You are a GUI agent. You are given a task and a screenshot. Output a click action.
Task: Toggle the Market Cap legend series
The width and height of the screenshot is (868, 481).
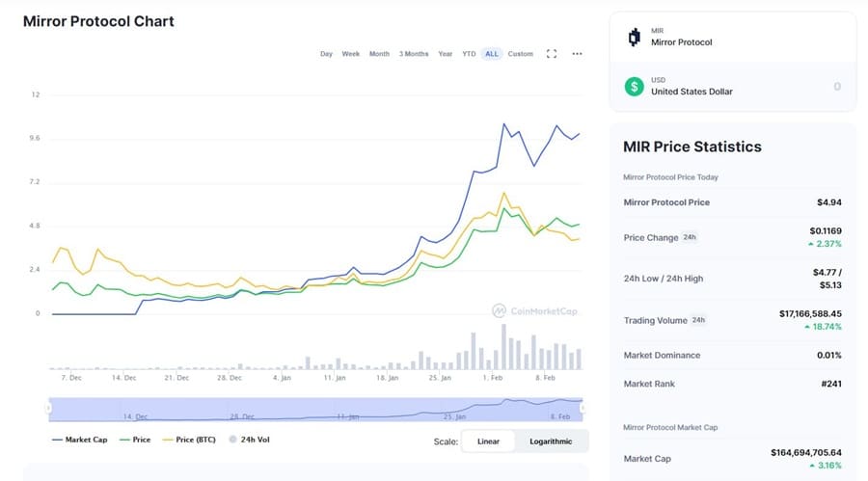coord(79,440)
